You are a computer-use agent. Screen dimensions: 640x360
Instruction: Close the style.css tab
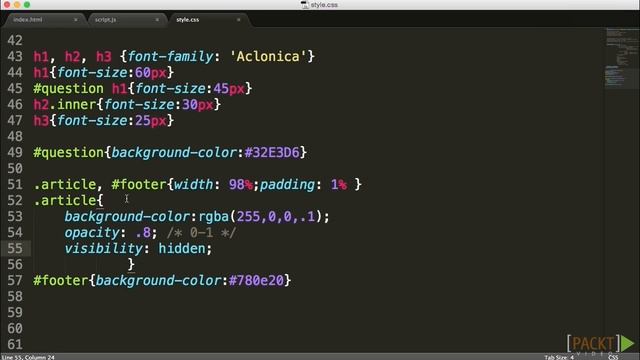point(238,20)
